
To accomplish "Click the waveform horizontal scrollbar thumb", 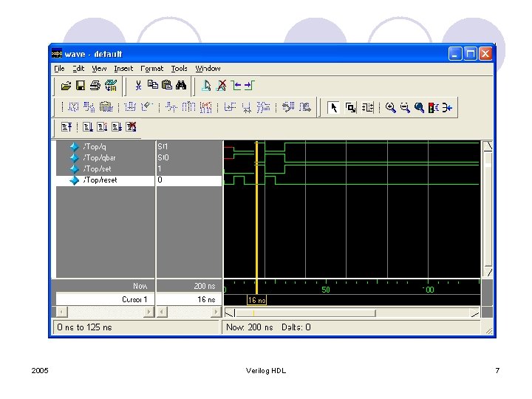I will tap(305, 313).
